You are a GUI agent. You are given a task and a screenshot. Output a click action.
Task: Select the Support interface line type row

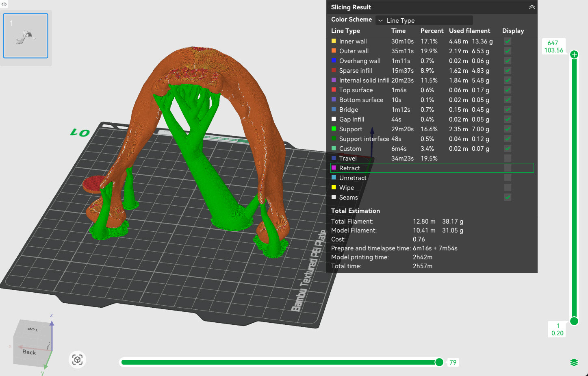364,139
